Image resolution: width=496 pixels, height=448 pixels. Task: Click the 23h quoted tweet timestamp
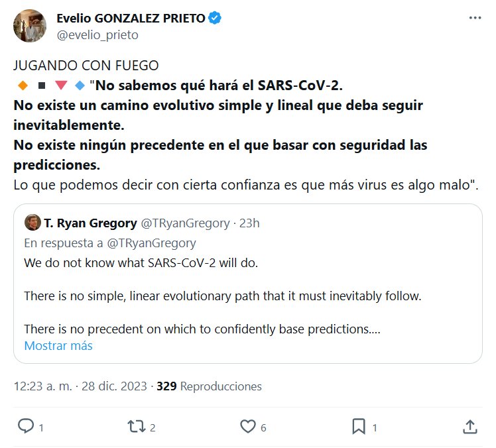pyautogui.click(x=249, y=223)
